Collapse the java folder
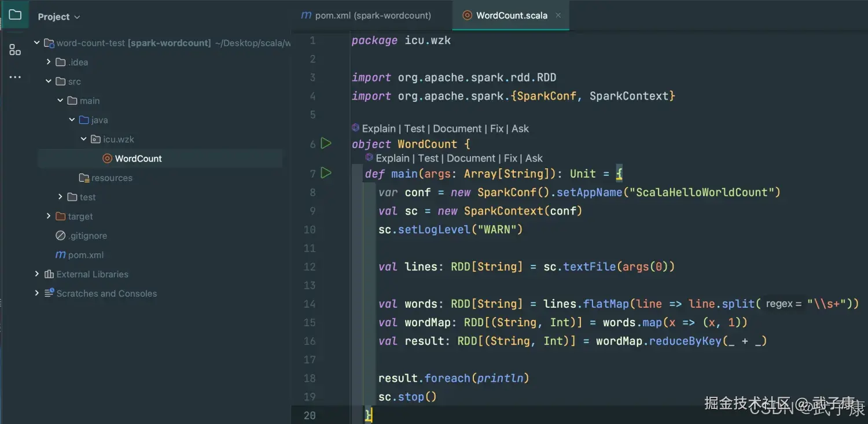This screenshot has height=424, width=868. (x=72, y=120)
